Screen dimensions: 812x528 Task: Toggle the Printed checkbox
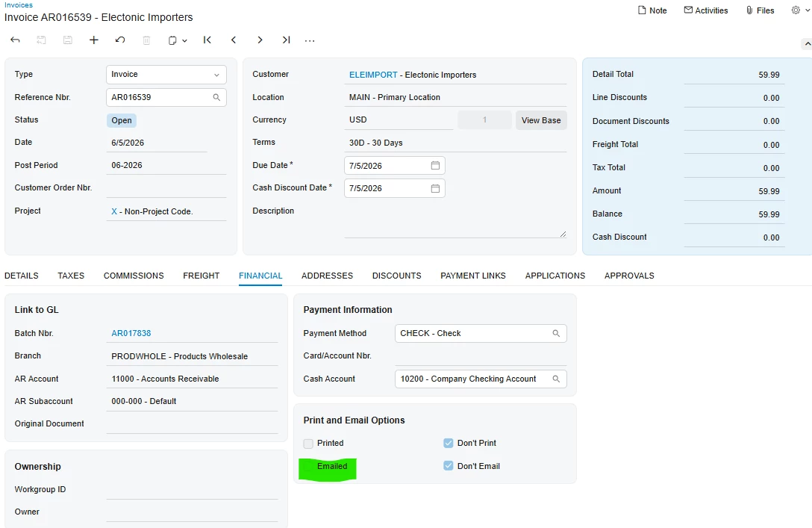[x=308, y=444]
